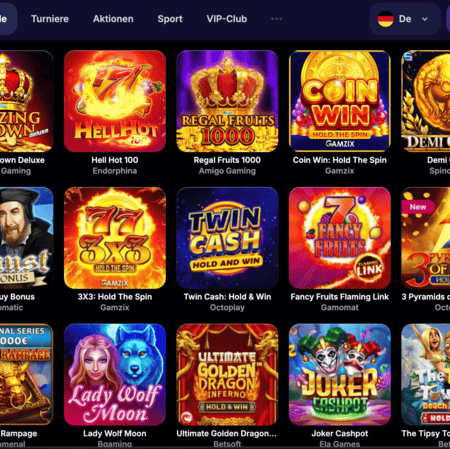Launch the Hell Hot 100 game thumbnail

[x=115, y=101]
